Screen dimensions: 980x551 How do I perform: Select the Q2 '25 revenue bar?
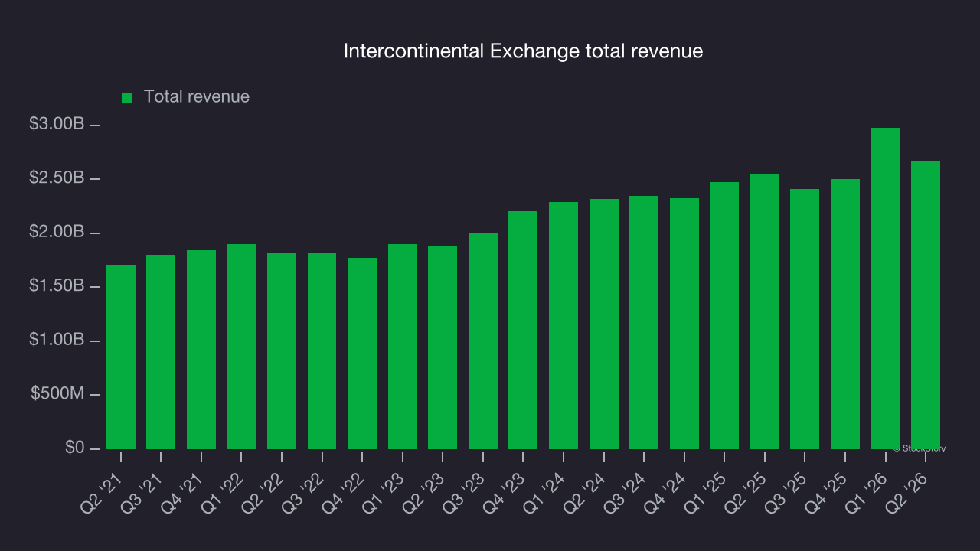(765, 311)
